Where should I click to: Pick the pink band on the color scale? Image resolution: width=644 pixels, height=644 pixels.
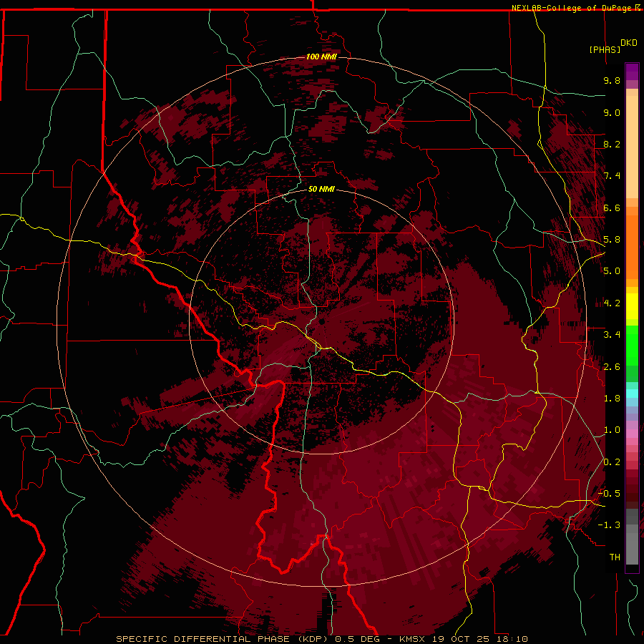point(632,434)
